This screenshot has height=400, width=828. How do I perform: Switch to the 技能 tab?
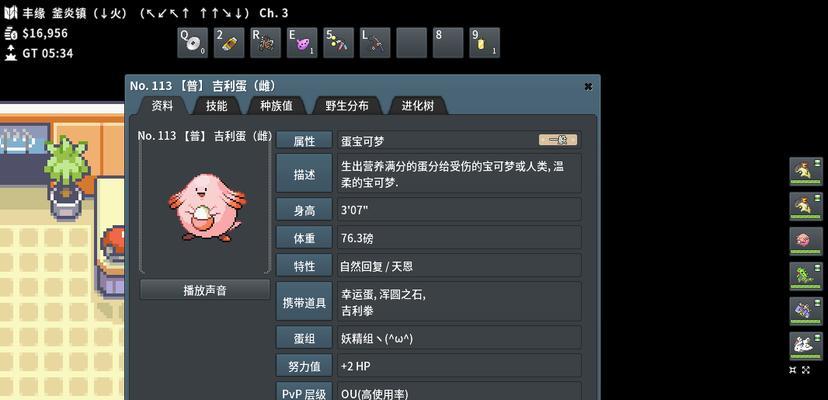pyautogui.click(x=217, y=106)
